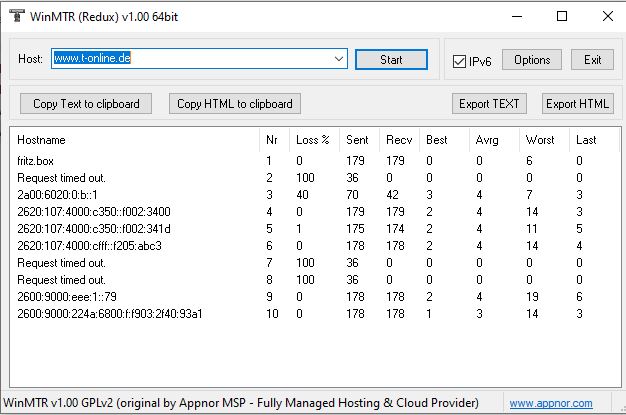This screenshot has width=626, height=415.
Task: Click Sent value 70 for hop 3
Action: (x=352, y=195)
